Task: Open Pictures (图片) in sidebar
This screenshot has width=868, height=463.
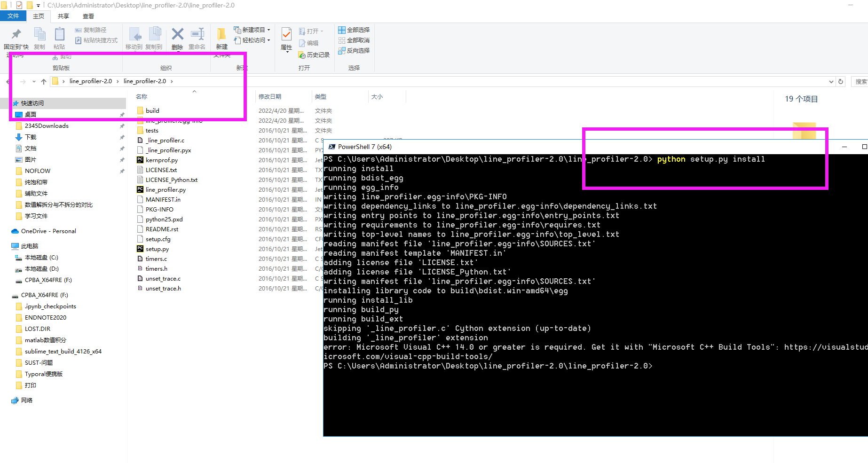Action: click(31, 160)
